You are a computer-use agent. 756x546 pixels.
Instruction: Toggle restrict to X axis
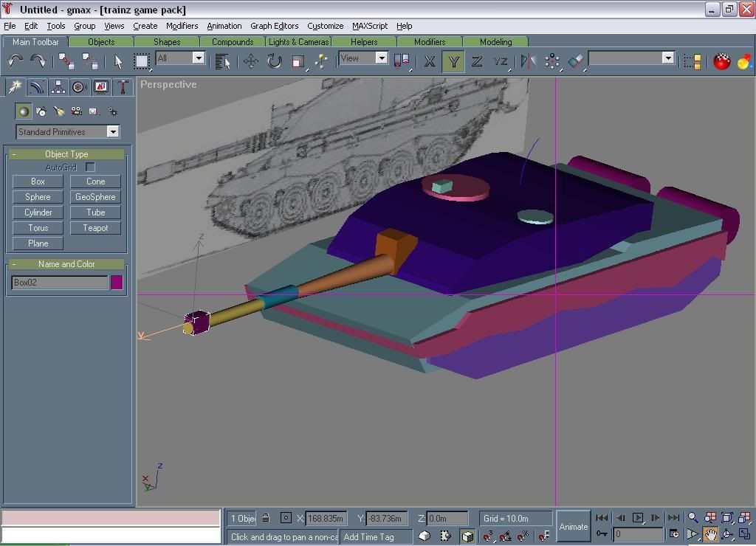coord(429,61)
